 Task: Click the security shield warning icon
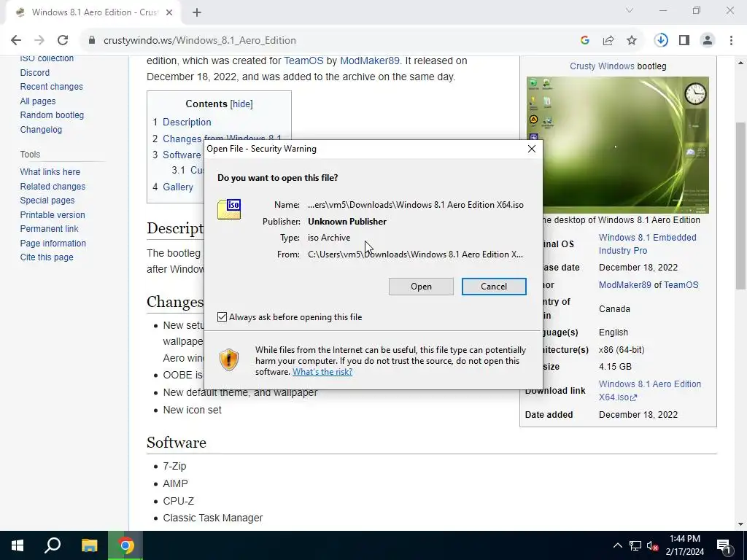[x=229, y=359]
